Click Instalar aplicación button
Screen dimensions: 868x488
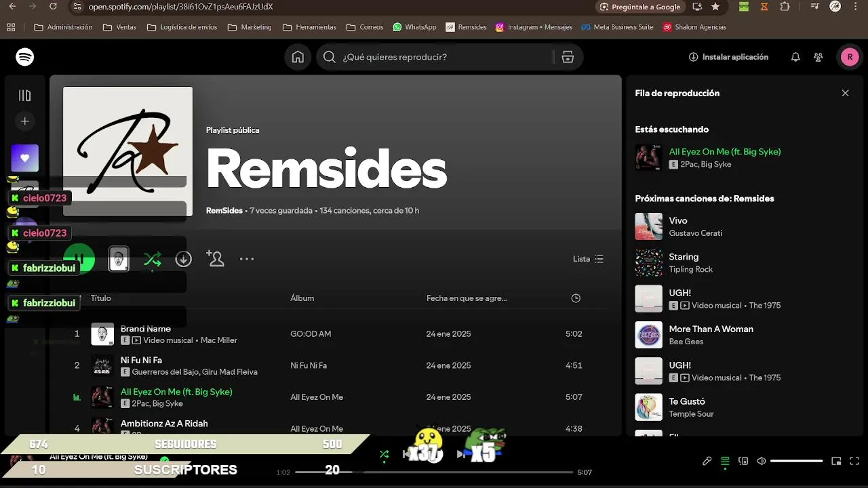pyautogui.click(x=729, y=57)
